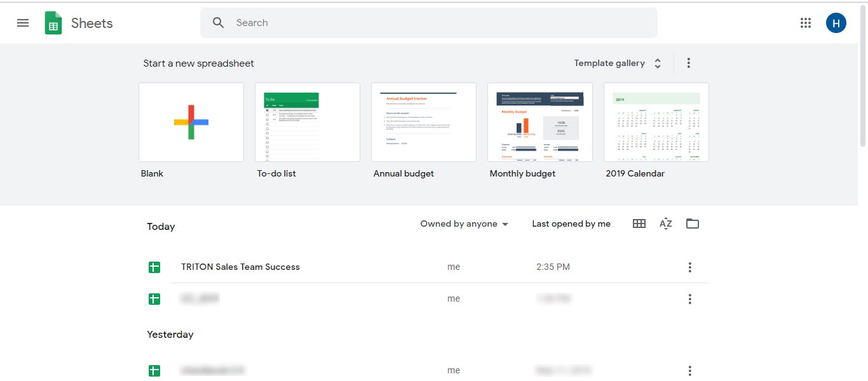Click the spreadsheet icon of the Yesterday file
Viewport: 868px width, 381px height.
pyautogui.click(x=154, y=371)
